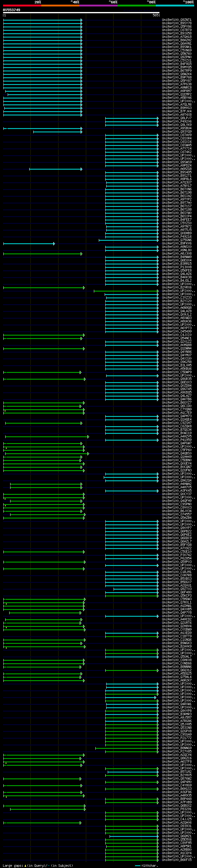Click the green bar for UniRef100_C4JXI0

[44, 335]
